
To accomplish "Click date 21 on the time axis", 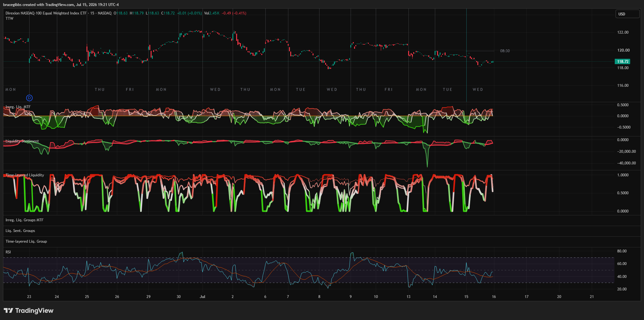I will [x=592, y=297].
